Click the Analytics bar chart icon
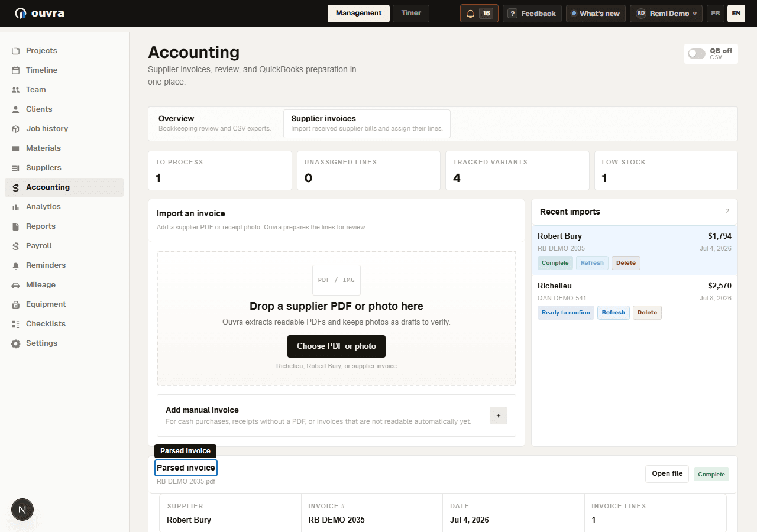This screenshot has height=532, width=757. (x=16, y=207)
